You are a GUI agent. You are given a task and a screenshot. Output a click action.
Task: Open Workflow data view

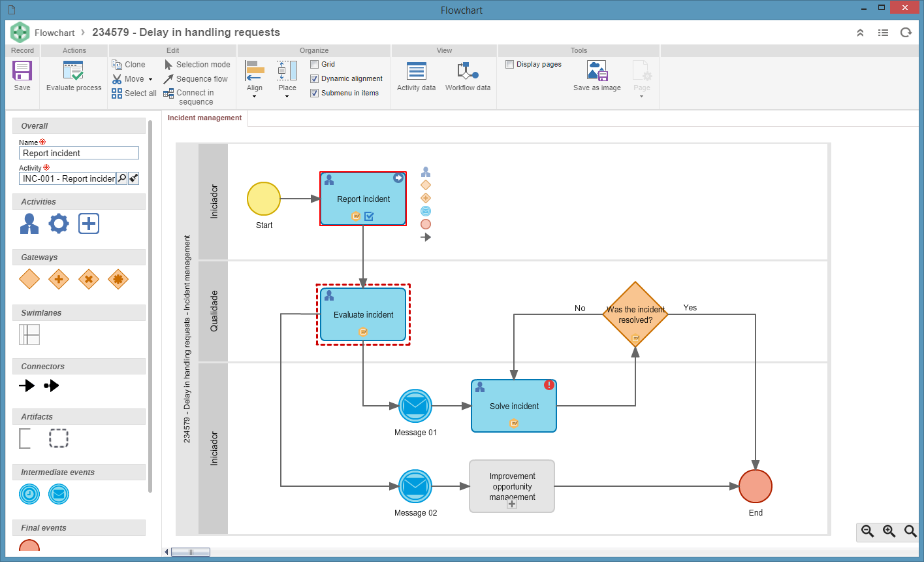click(x=468, y=76)
